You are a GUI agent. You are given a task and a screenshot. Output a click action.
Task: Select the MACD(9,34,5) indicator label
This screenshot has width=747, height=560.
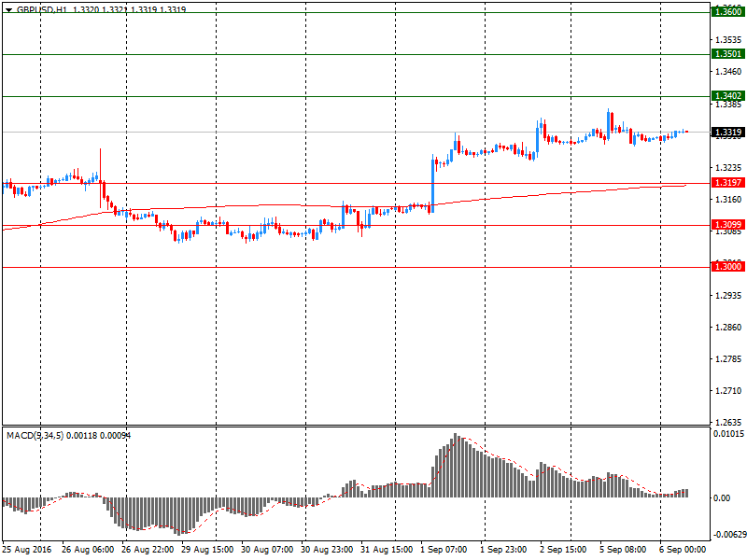[x=35, y=435]
